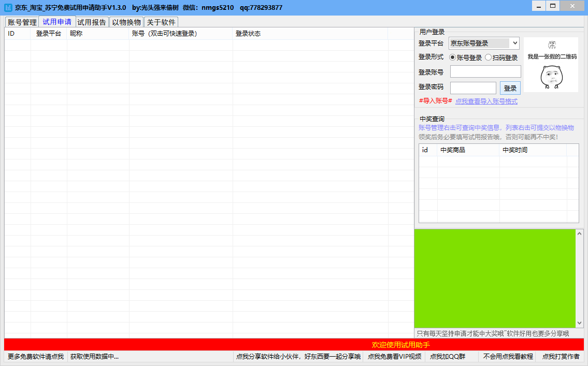Click into the 登录密码 field
This screenshot has width=588, height=366.
pyautogui.click(x=473, y=87)
